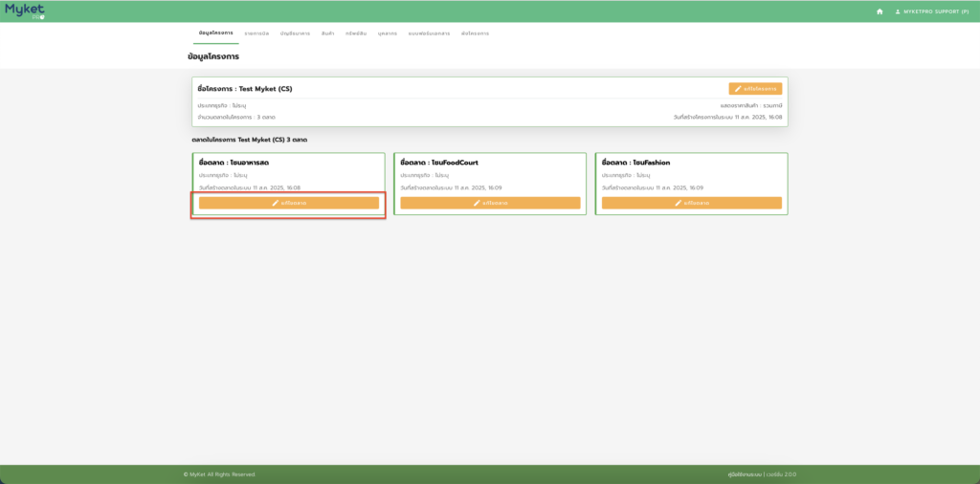
Task: Click the © MyKet All Rights Reserved text
Action: [219, 474]
